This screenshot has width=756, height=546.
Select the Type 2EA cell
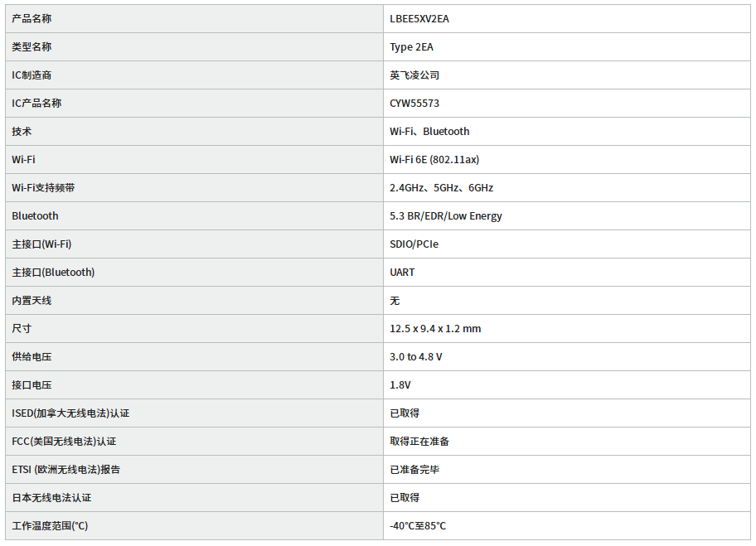pyautogui.click(x=411, y=47)
